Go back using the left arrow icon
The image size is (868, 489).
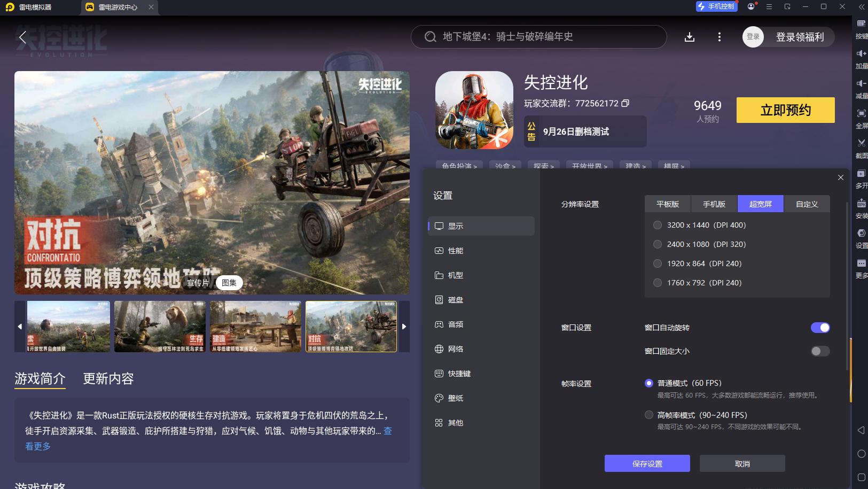pyautogui.click(x=22, y=37)
